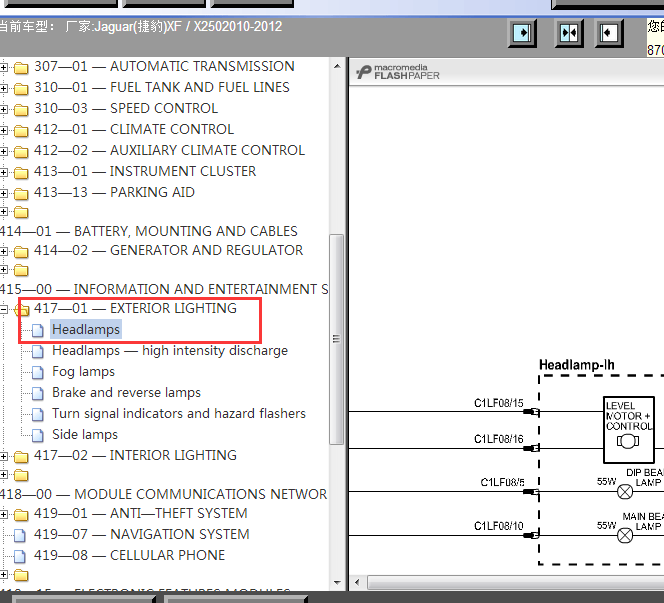Viewport: 664px width, 603px height.
Task: Expand the 412—01 CLIMATE CONTROL node
Action: (x=3, y=130)
